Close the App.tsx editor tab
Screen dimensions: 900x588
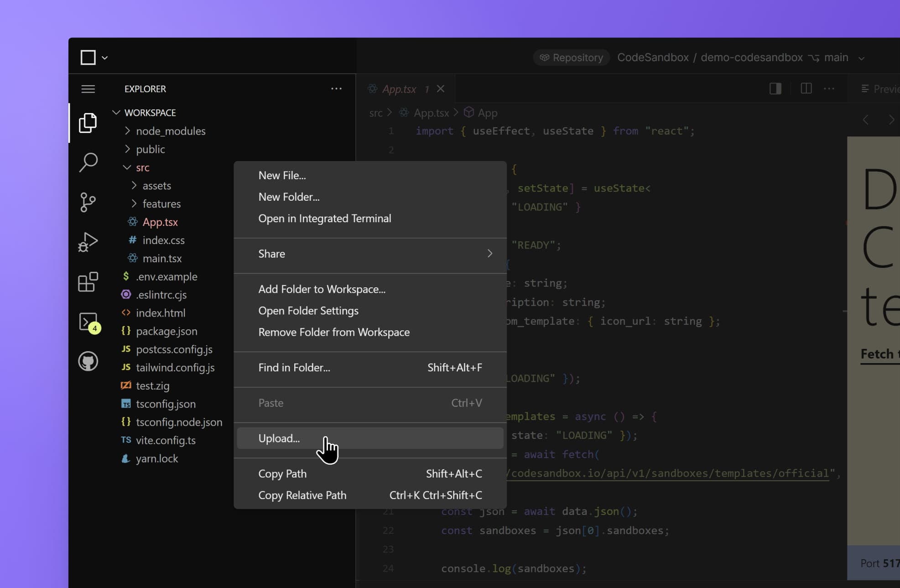click(441, 89)
